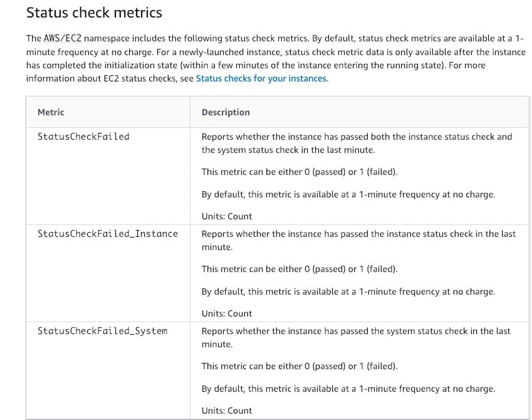Click the Metric column header

51,112
